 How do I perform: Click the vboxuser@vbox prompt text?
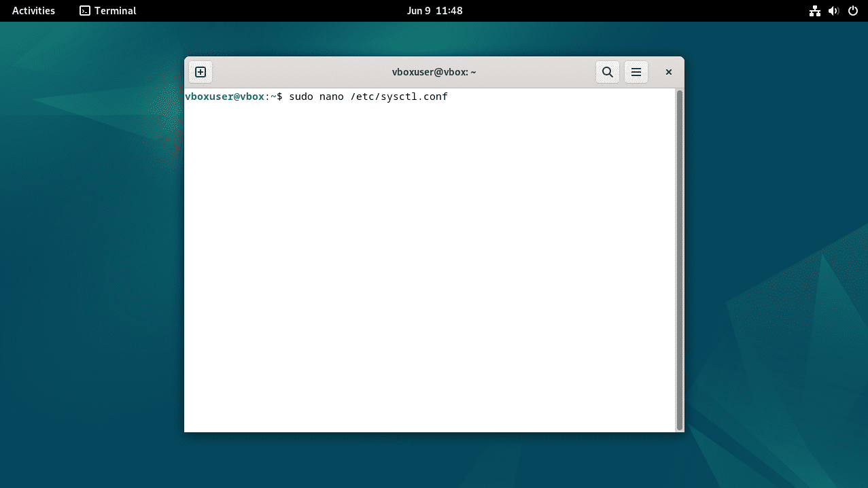224,96
